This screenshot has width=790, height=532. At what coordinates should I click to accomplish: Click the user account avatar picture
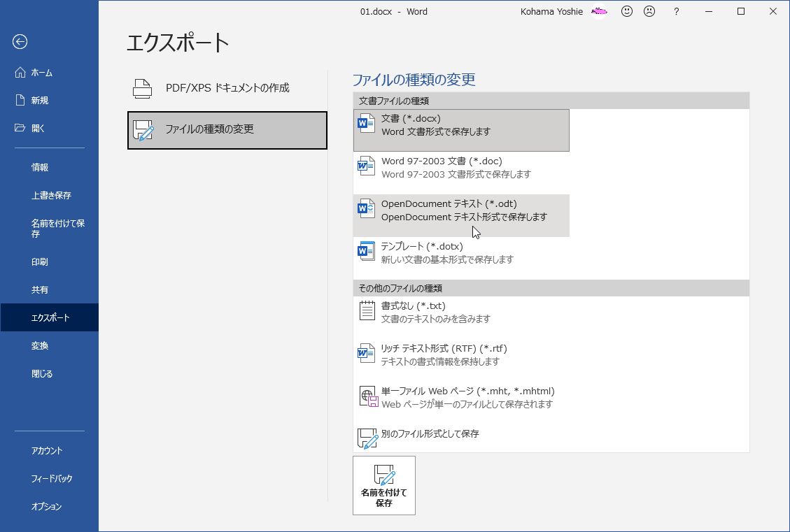tap(599, 11)
